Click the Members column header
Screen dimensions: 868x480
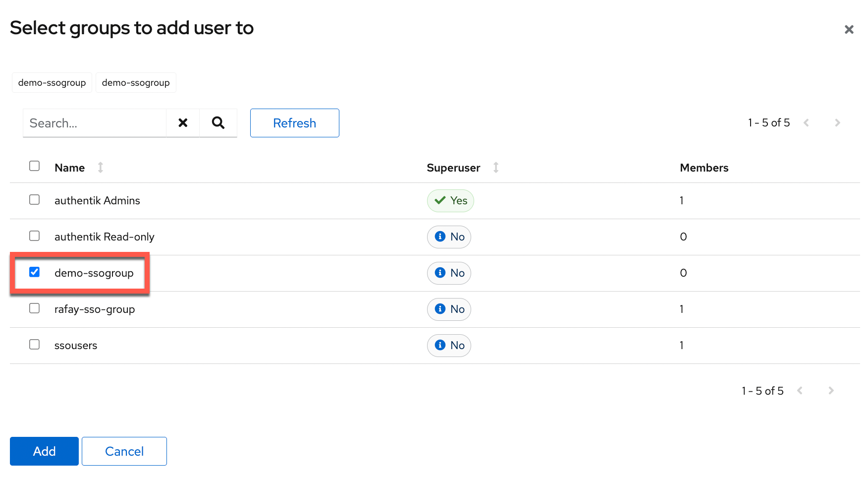click(704, 168)
